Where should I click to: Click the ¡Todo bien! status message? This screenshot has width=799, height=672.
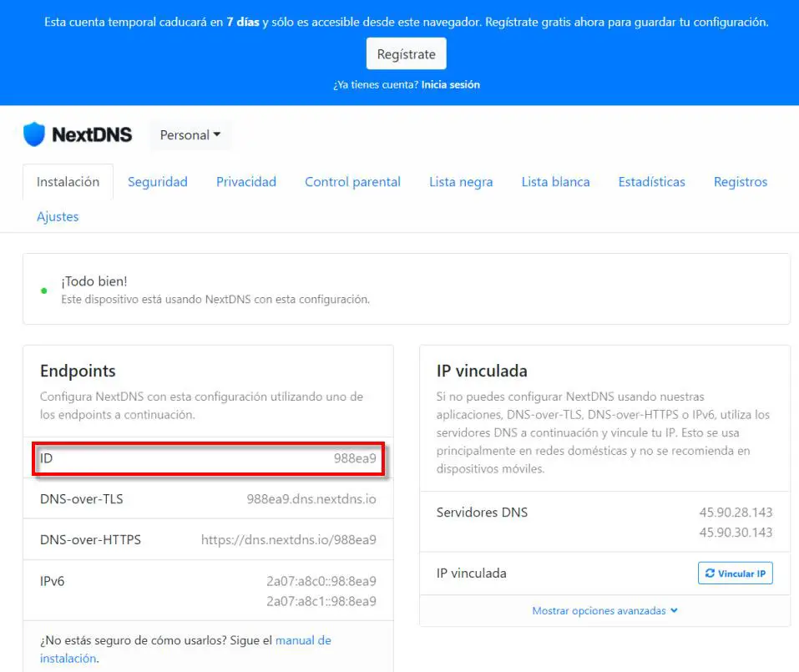click(94, 281)
